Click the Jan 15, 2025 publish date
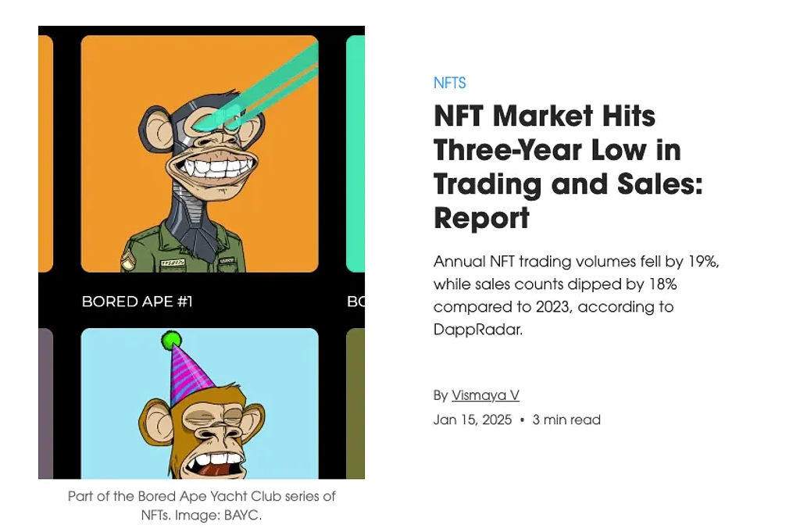Viewport: 800px width, 532px height. (x=472, y=420)
